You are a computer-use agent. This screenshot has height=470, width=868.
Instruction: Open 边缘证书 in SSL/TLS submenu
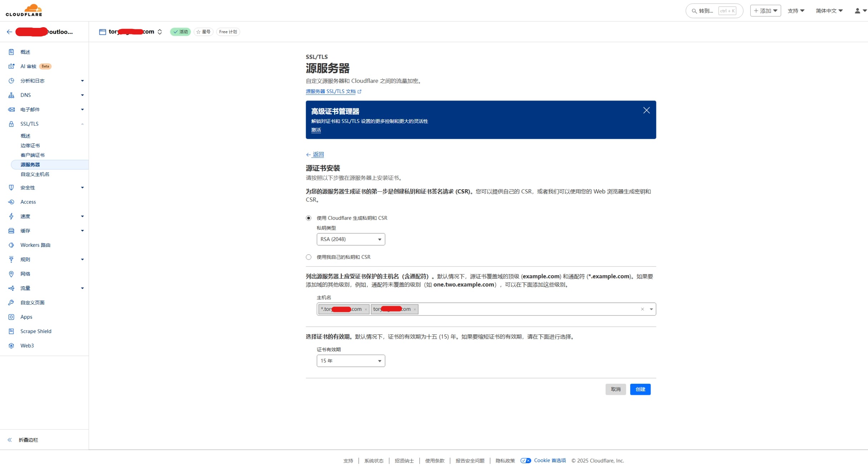30,146
